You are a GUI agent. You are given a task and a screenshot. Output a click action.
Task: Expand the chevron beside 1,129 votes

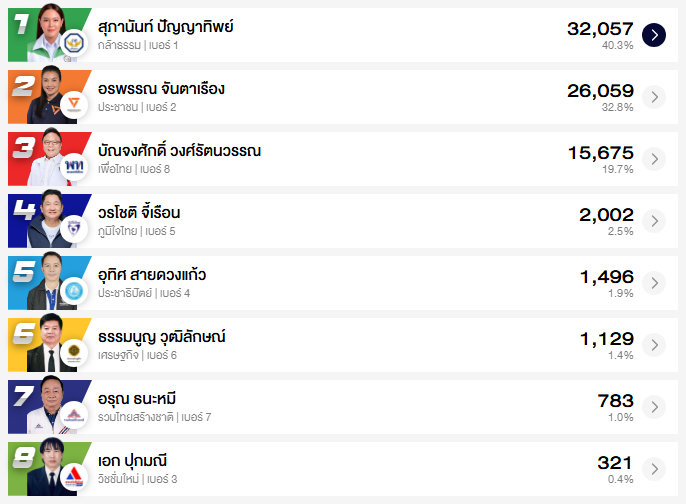click(654, 345)
